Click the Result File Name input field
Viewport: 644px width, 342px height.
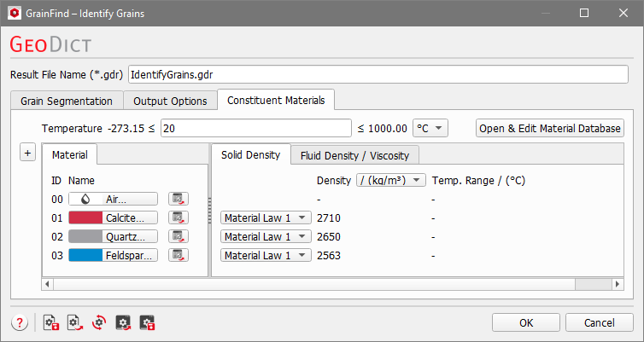click(378, 74)
